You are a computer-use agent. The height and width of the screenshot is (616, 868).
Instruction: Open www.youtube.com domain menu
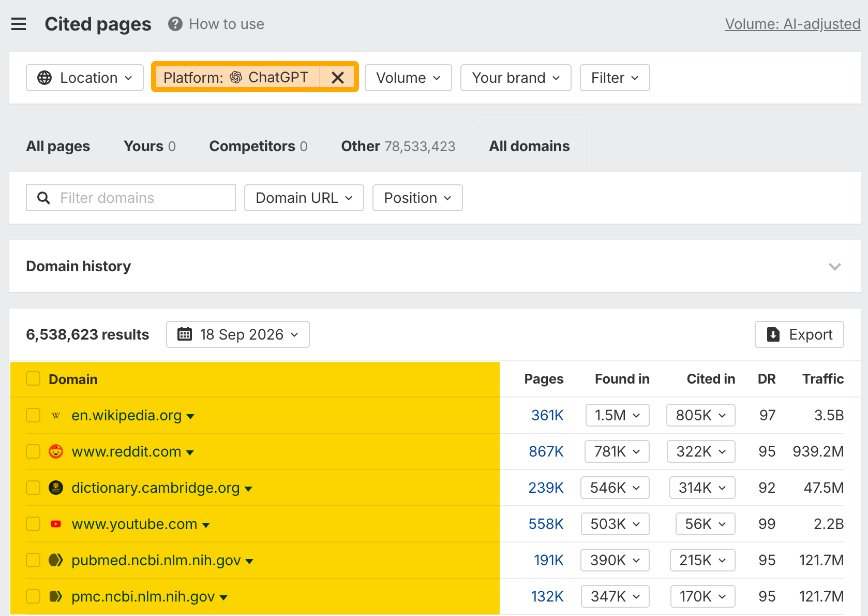206,525
